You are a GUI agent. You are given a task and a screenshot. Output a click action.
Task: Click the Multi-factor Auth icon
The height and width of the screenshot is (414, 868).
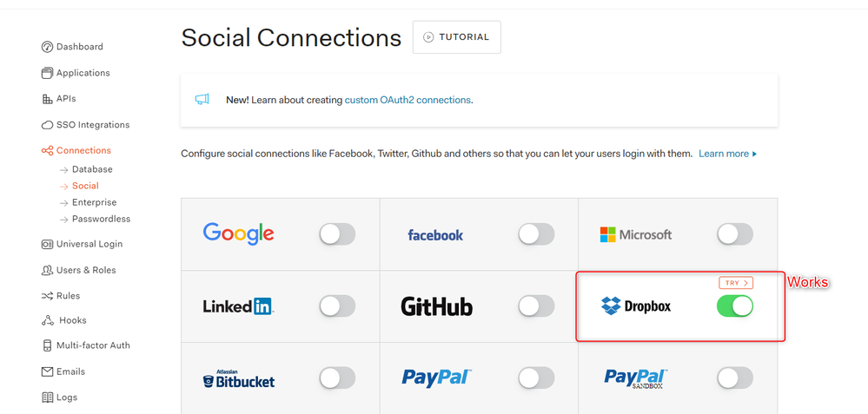47,345
